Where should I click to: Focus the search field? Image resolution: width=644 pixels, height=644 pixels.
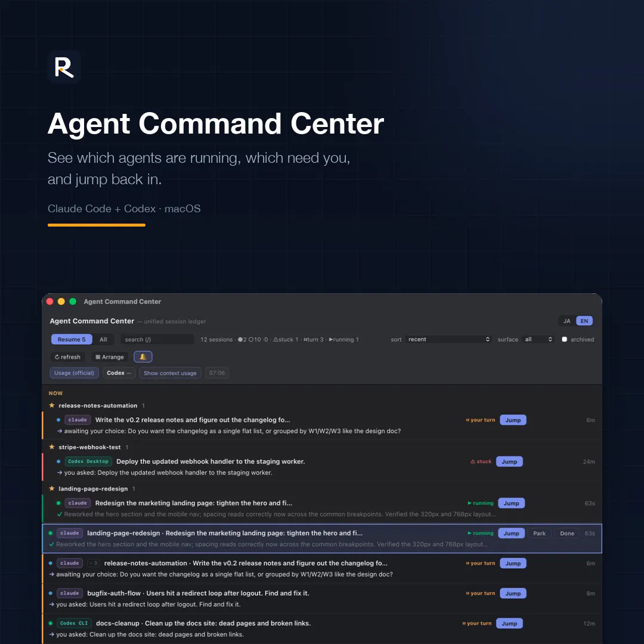coord(157,339)
